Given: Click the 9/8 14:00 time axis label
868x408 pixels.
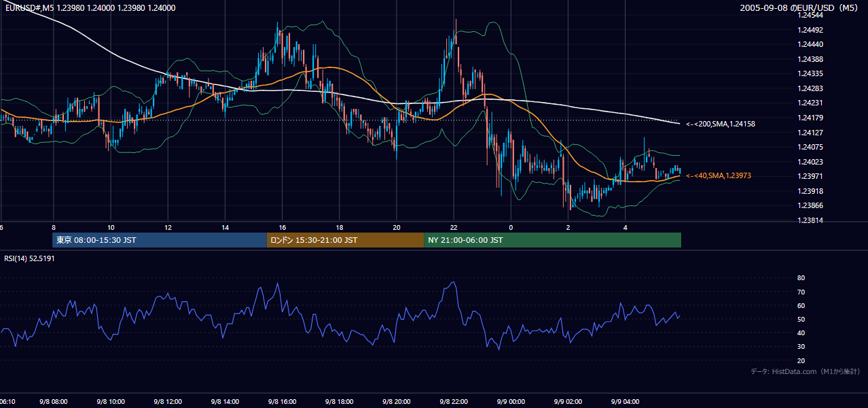Looking at the screenshot, I should [225, 401].
